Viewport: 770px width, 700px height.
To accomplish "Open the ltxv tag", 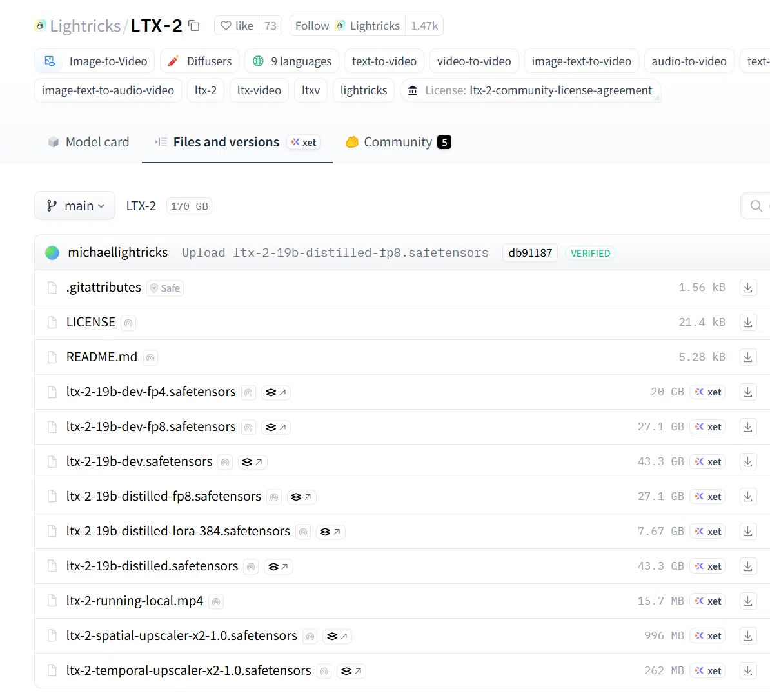I will tap(311, 90).
